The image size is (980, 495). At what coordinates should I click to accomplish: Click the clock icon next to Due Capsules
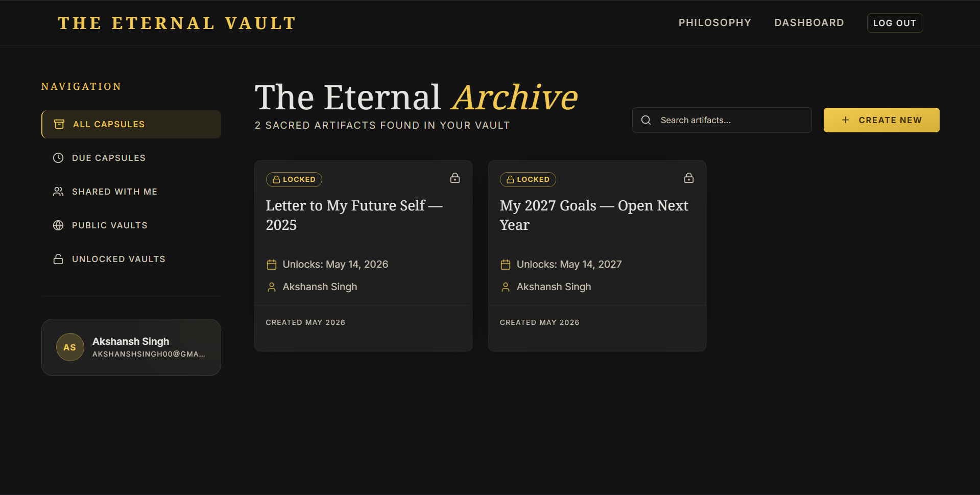tap(58, 158)
